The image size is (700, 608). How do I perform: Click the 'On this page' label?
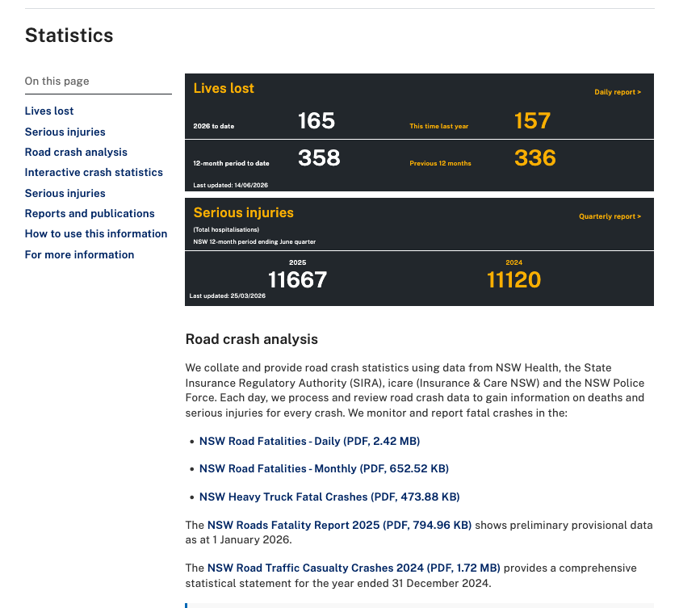57,82
